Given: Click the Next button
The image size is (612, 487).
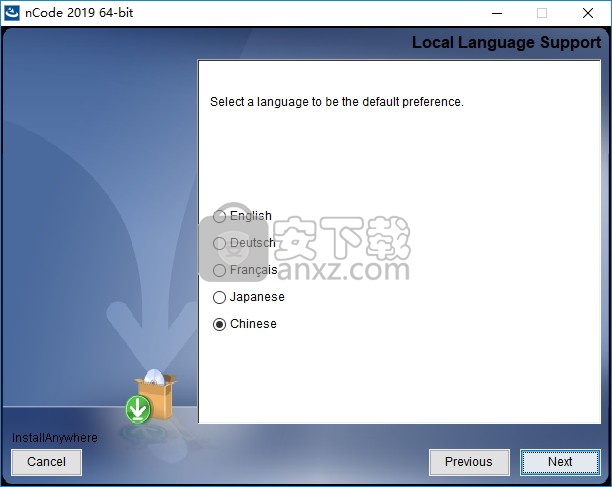Looking at the screenshot, I should [x=560, y=462].
